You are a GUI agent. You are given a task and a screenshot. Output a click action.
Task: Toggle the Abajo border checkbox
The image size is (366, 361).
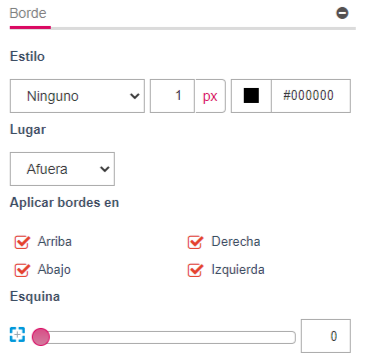22,270
